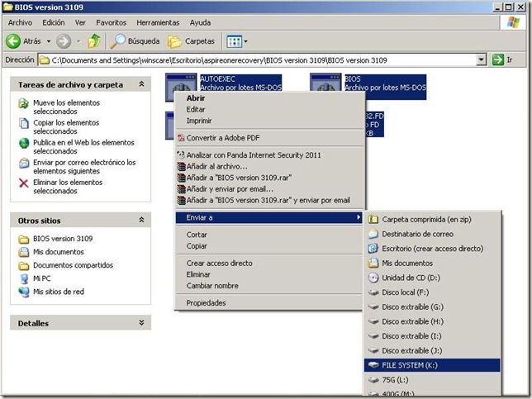This screenshot has height=399, width=532.
Task: Open Mi PC link
Action: (42, 278)
